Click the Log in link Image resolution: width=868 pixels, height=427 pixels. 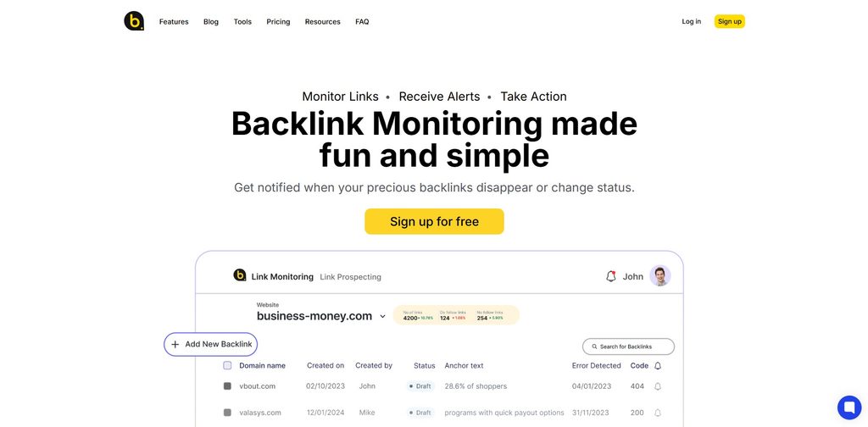tap(692, 21)
